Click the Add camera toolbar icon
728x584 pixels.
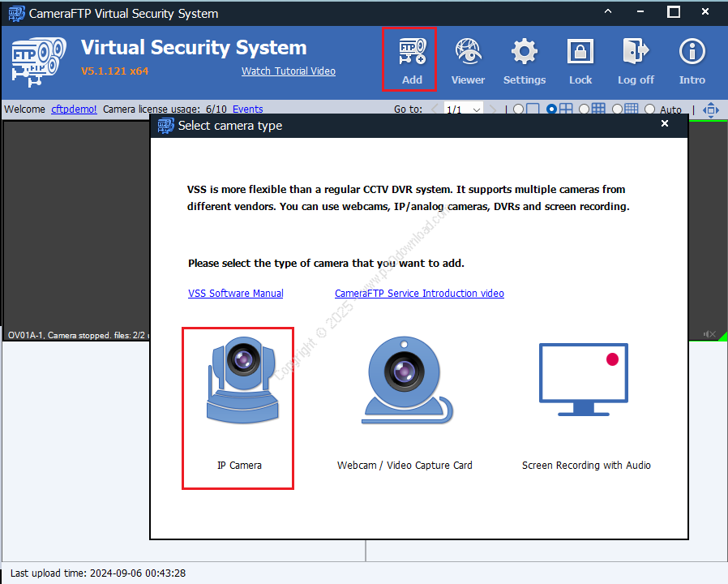[x=411, y=58]
